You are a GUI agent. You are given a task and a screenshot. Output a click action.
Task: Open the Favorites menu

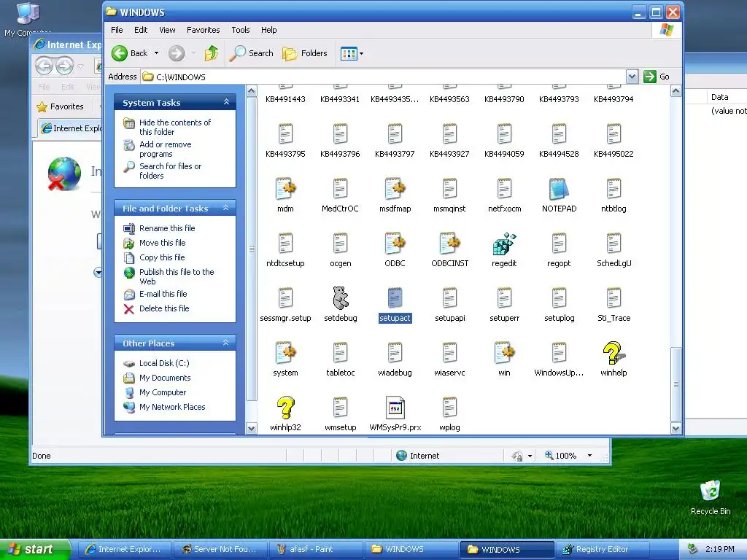204,30
